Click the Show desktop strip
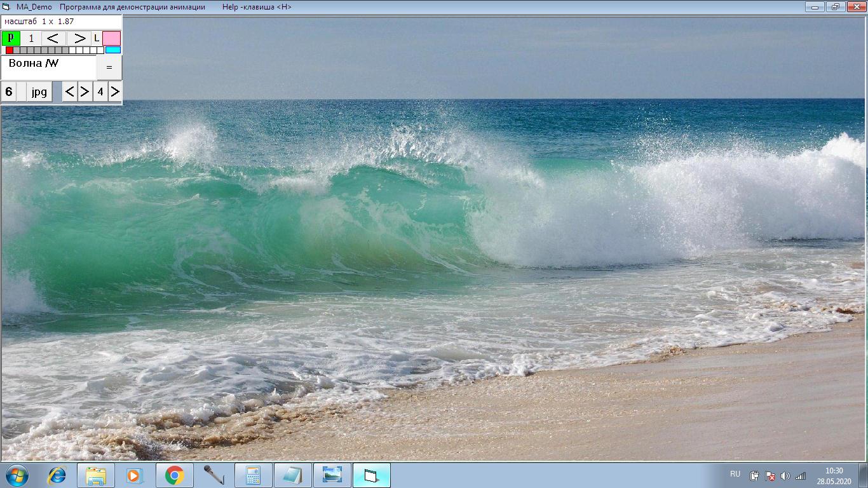868x488 pixels. [864, 475]
